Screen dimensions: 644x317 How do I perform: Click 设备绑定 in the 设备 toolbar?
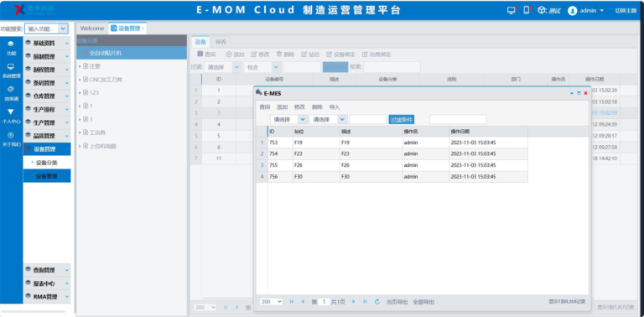click(341, 55)
